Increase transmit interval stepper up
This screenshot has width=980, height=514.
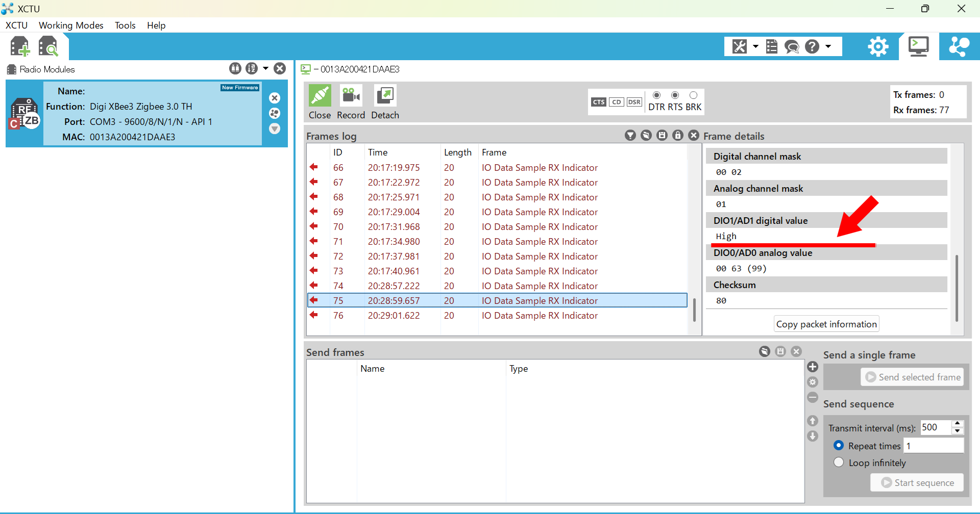tap(958, 424)
